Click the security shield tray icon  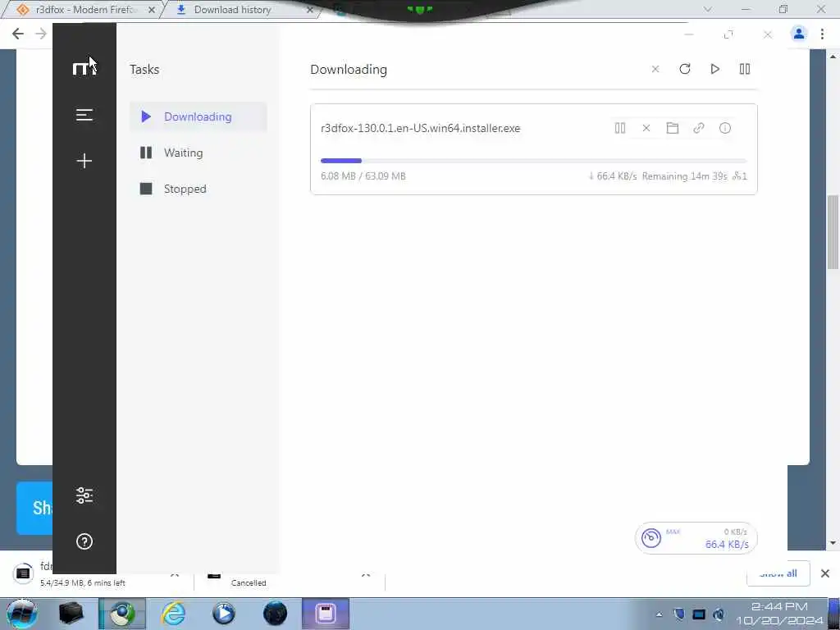click(678, 614)
